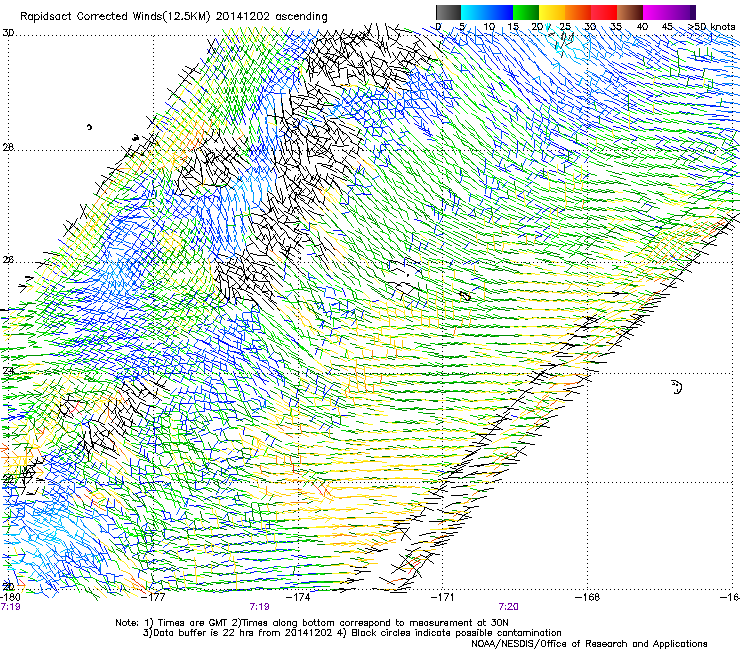Click the note line 'Times are GMT'
This screenshot has width=740, height=650.
pyautogui.click(x=193, y=623)
